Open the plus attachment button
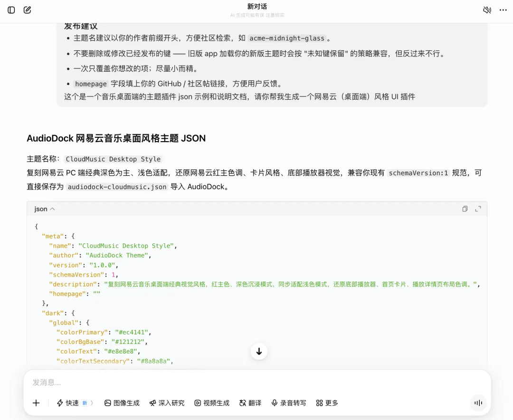This screenshot has width=513, height=420. (x=36, y=403)
